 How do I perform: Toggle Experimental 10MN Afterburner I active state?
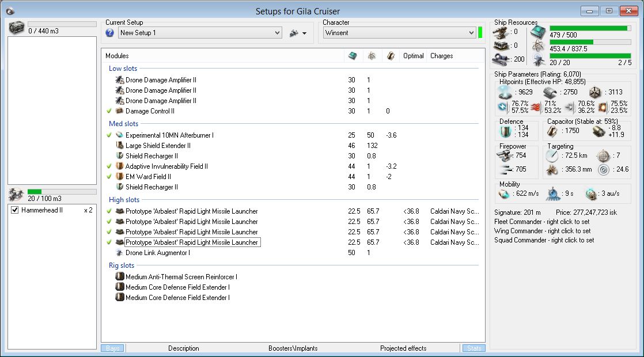(x=109, y=135)
